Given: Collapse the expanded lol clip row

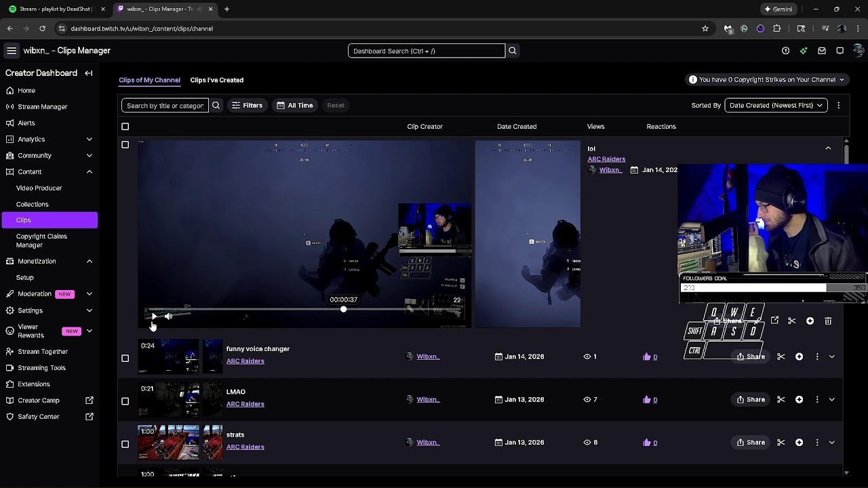Looking at the screenshot, I should tap(828, 148).
